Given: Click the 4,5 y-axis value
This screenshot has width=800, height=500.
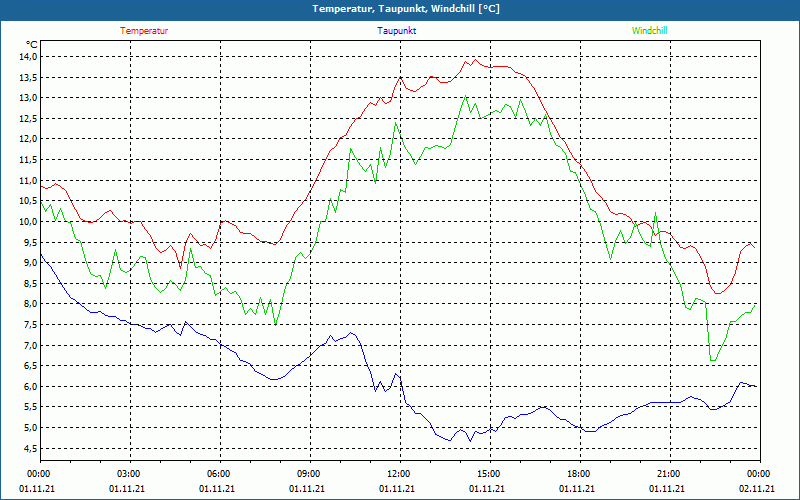Looking at the screenshot, I should pyautogui.click(x=30, y=448).
